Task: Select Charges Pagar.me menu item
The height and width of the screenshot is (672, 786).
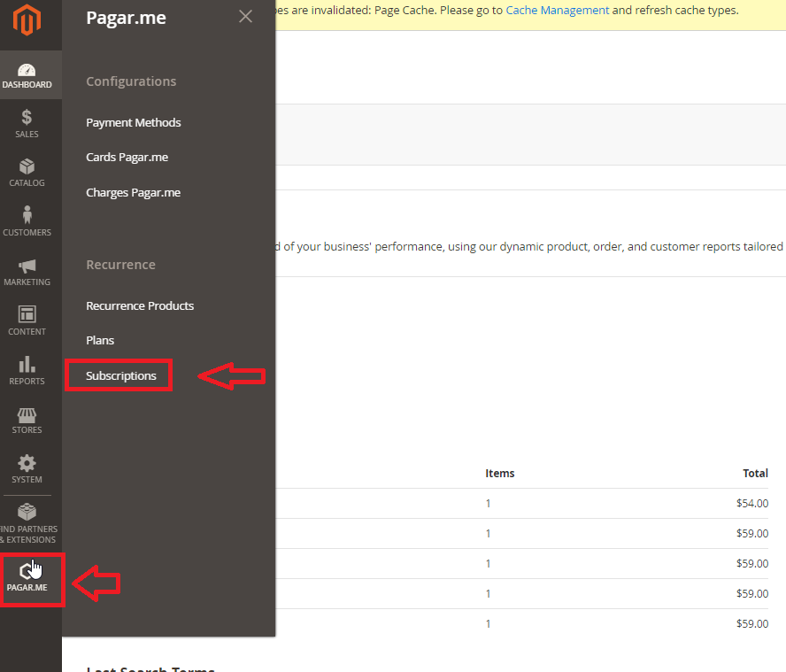Action: 134,193
